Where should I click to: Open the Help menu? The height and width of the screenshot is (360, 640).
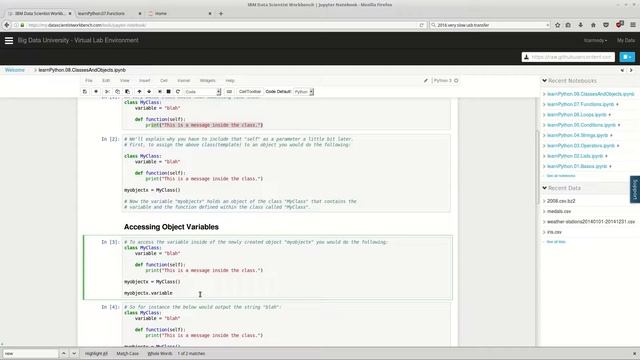(230, 81)
